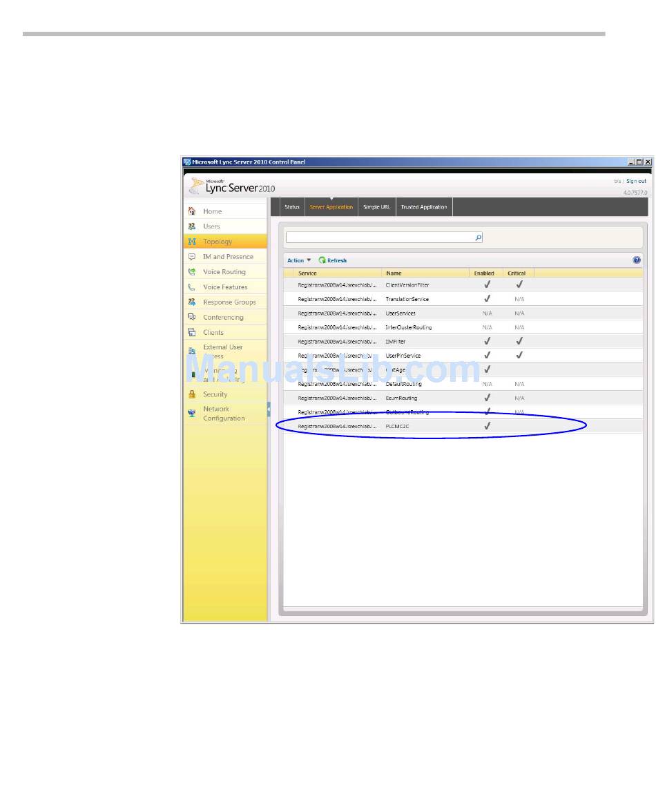Open Network Configuration section label
The height and width of the screenshot is (812, 656).
coord(224,413)
